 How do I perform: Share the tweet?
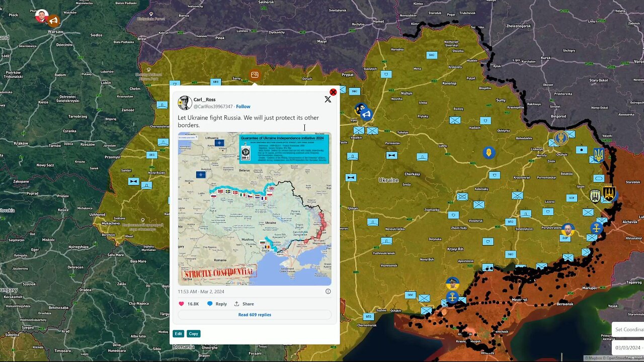pos(244,304)
